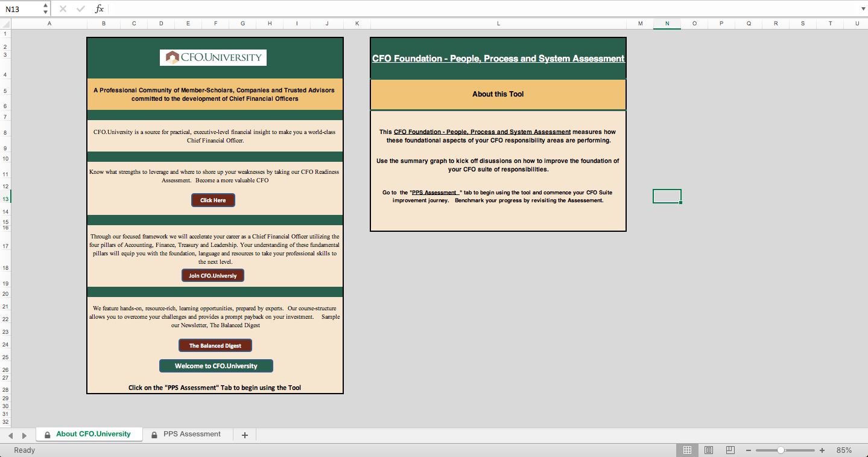Click next sheet navigation arrow
The image size is (868, 457).
click(x=24, y=435)
